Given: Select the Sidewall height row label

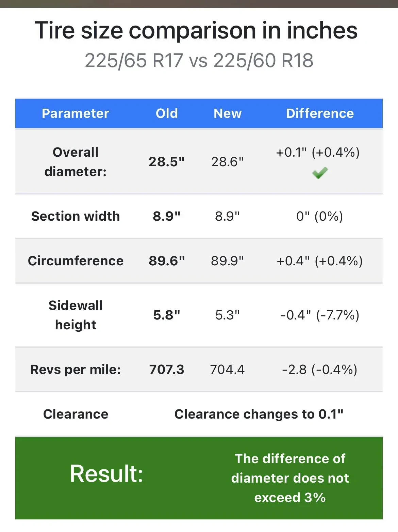Looking at the screenshot, I should tap(76, 315).
